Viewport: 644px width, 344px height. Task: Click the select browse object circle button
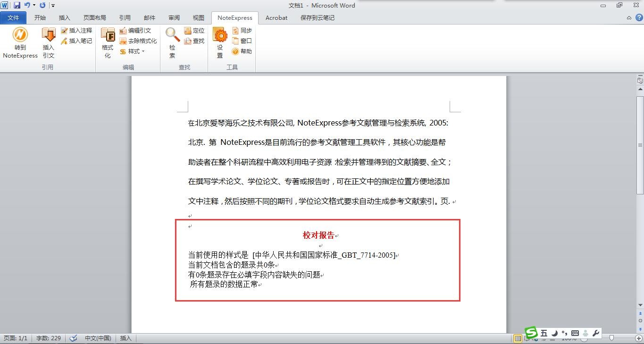[640, 321]
